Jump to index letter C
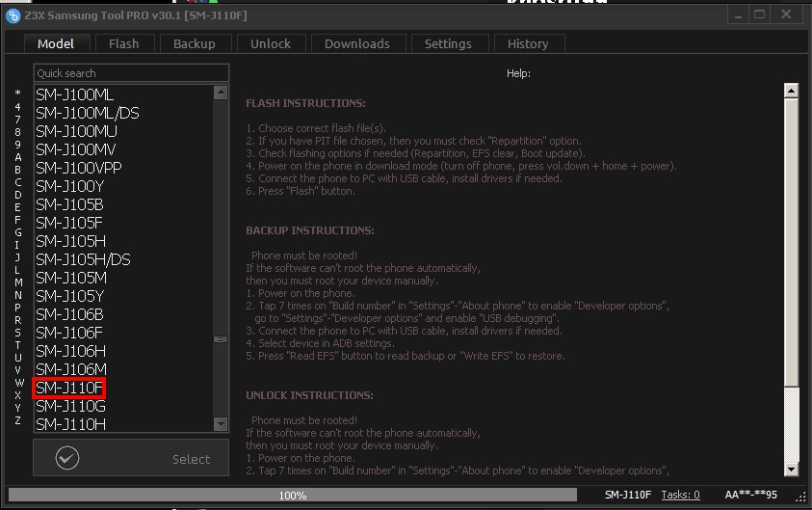 point(17,182)
